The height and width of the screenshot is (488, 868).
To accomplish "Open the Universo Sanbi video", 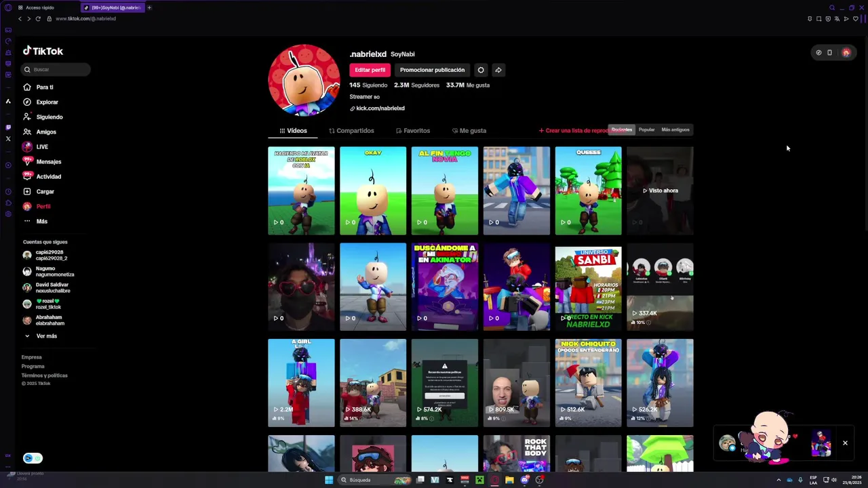I will pos(588,287).
